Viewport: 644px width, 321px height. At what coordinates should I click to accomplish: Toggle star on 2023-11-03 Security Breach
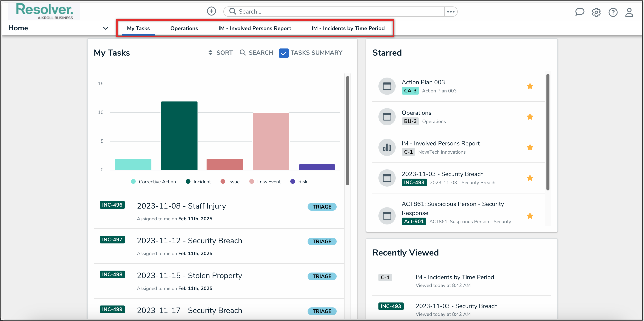coord(530,178)
